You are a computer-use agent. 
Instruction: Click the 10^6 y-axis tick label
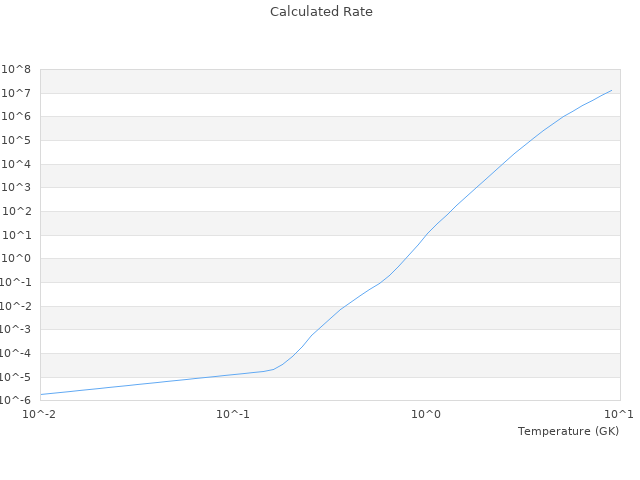point(18,117)
